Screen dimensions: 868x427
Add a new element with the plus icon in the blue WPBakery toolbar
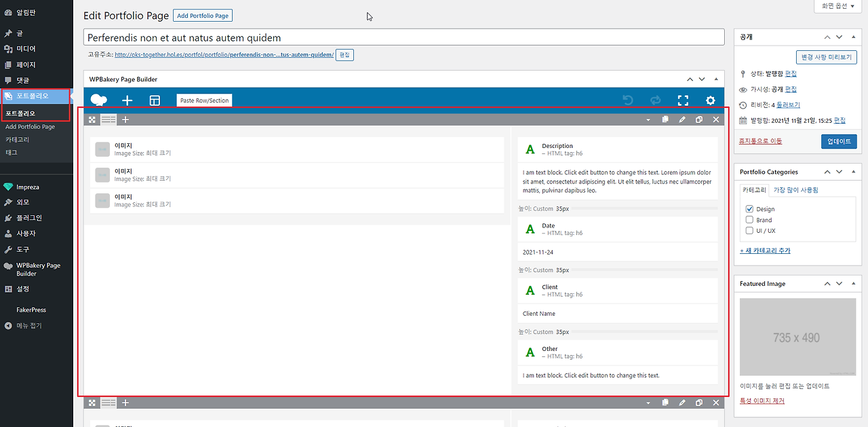pyautogui.click(x=127, y=100)
